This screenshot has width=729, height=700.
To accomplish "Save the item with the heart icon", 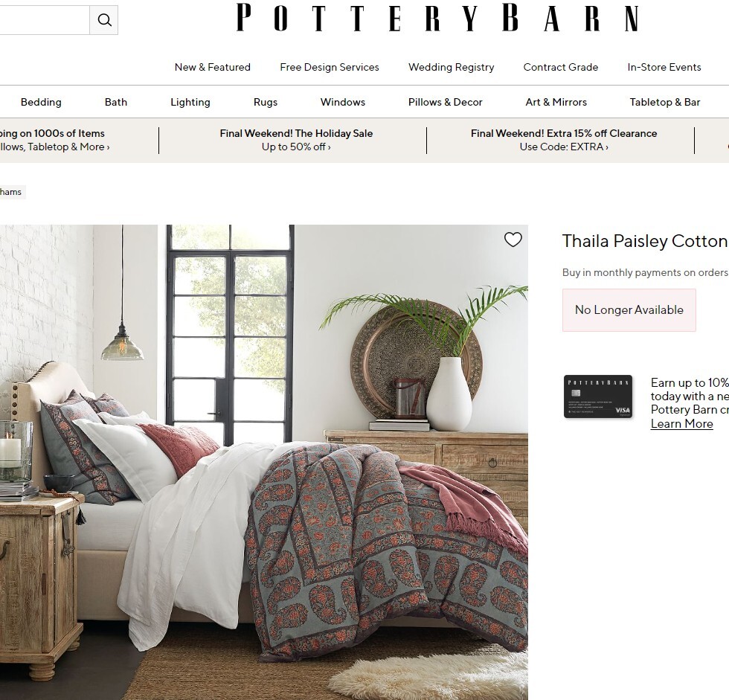I will (513, 240).
